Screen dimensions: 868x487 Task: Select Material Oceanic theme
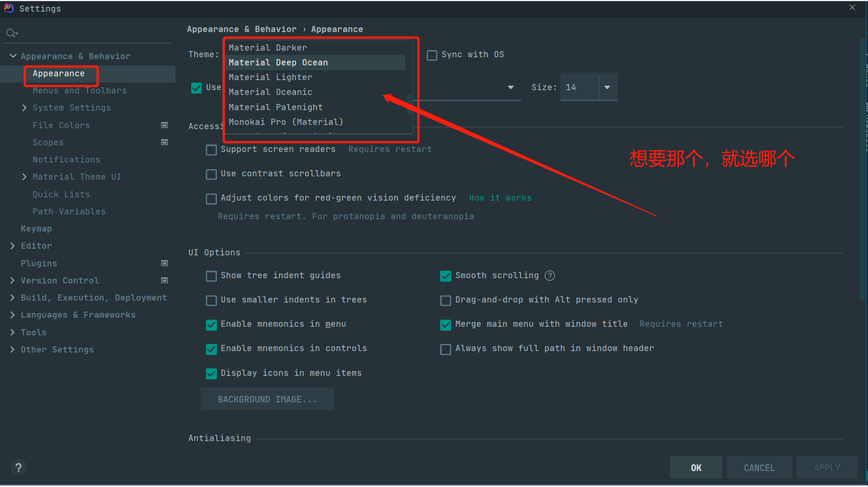[x=315, y=92]
